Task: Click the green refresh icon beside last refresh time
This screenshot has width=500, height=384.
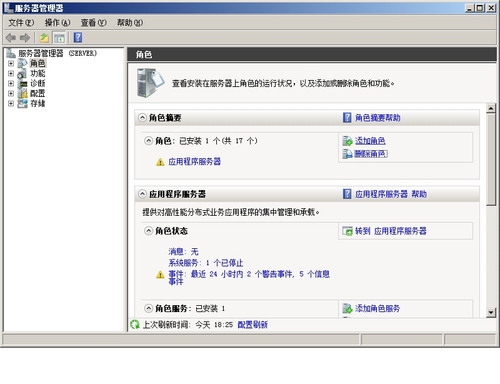Action: click(135, 324)
